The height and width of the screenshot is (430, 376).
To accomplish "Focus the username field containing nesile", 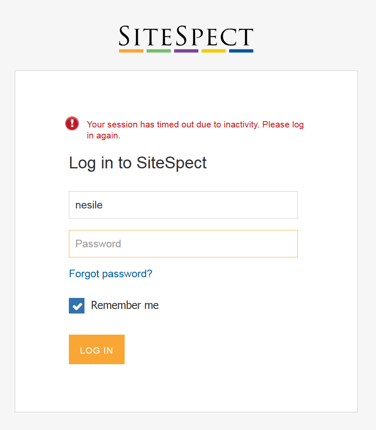I will [x=183, y=205].
